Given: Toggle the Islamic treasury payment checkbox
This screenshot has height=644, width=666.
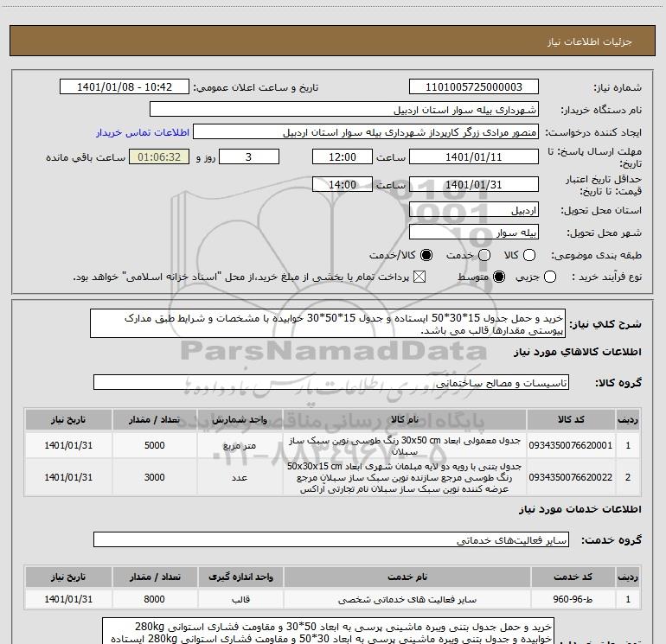Looking at the screenshot, I should click(419, 277).
